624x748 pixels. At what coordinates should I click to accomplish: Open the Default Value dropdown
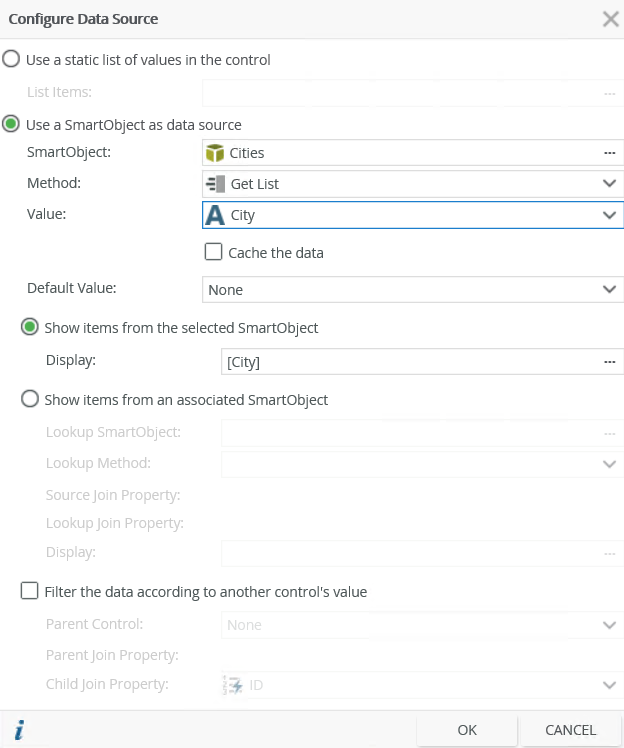point(608,290)
